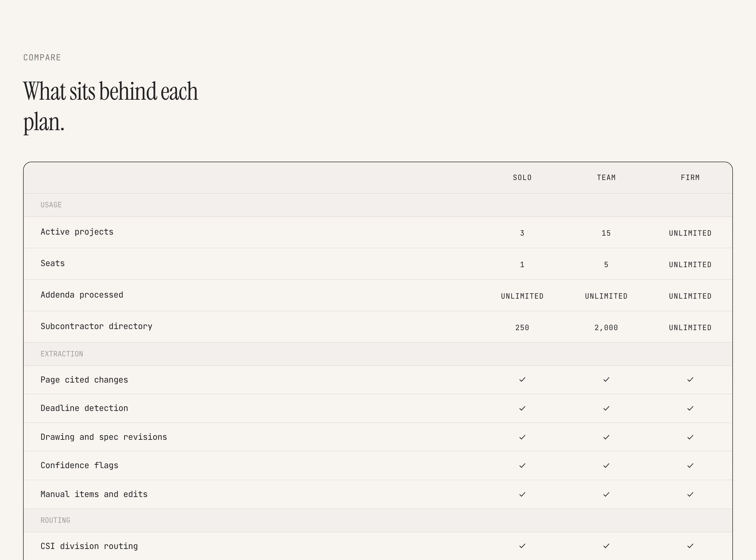This screenshot has height=560, width=756.
Task: Click Solo checkmark for Manual items and edits
Action: pos(522,494)
